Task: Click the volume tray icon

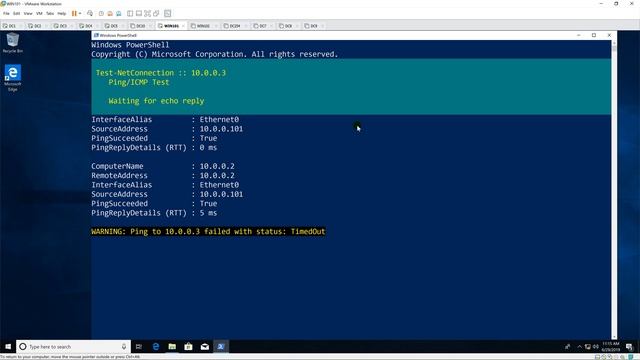Action: coord(596,347)
